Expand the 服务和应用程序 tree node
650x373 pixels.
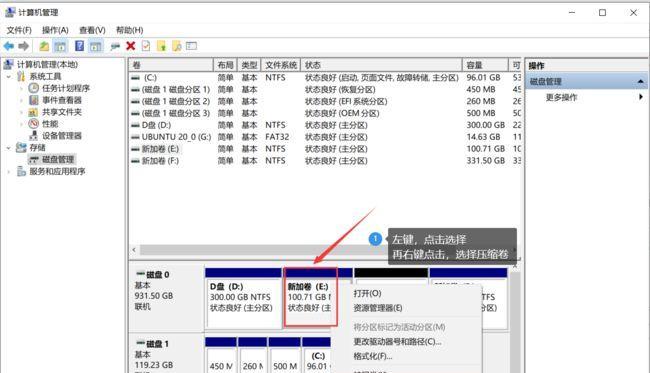tap(9, 172)
